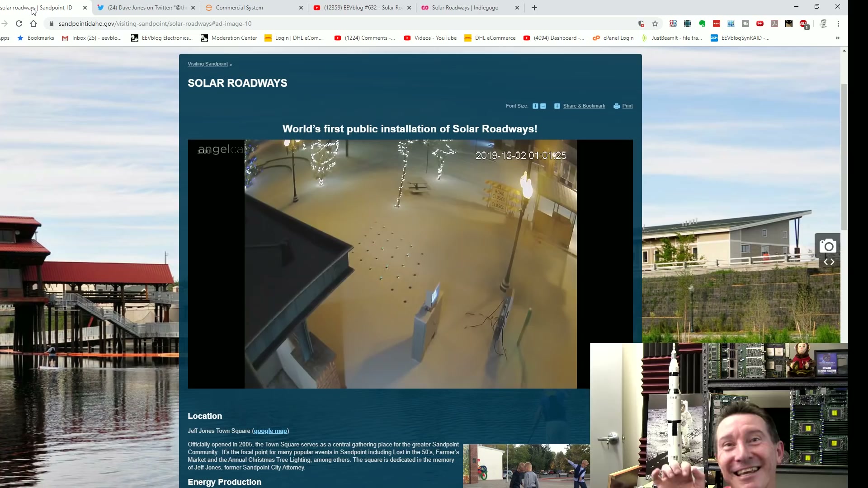Open the Evernote elephant extension
Image resolution: width=868 pixels, height=488 pixels.
pos(702,23)
